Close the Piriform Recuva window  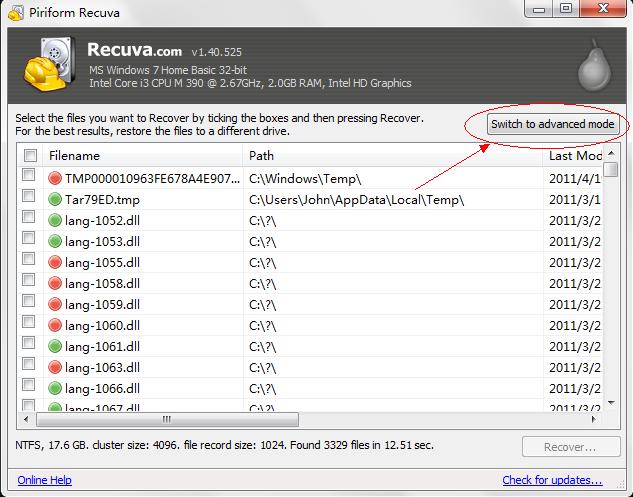pyautogui.click(x=603, y=8)
